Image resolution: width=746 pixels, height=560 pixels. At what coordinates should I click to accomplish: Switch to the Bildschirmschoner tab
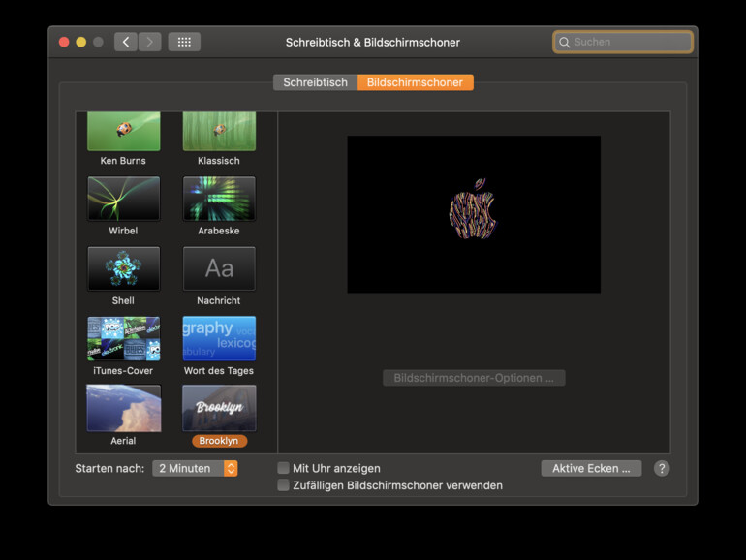pyautogui.click(x=416, y=82)
